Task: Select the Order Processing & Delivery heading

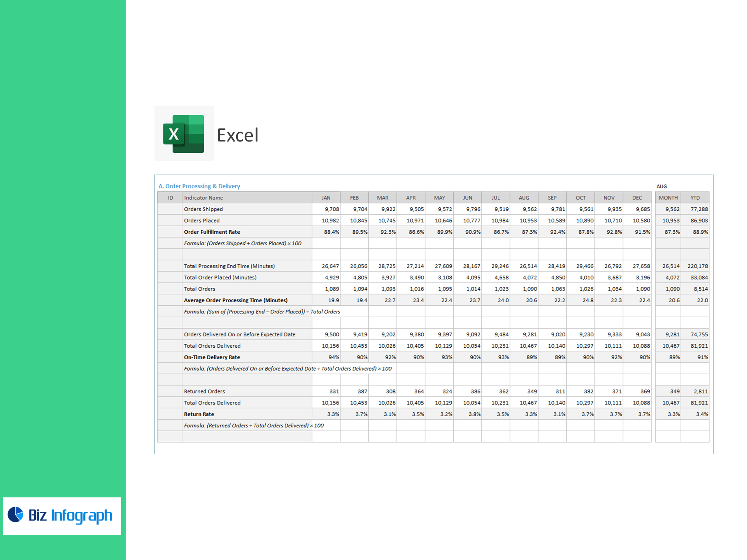Action: 199,186
